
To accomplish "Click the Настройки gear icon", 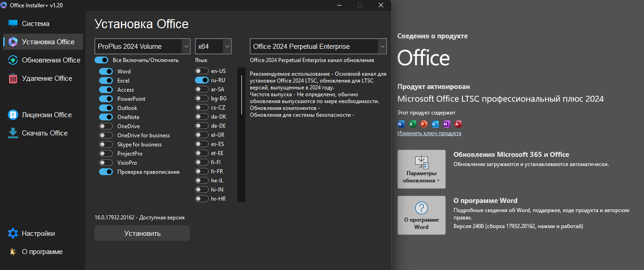I will pos(13,234).
